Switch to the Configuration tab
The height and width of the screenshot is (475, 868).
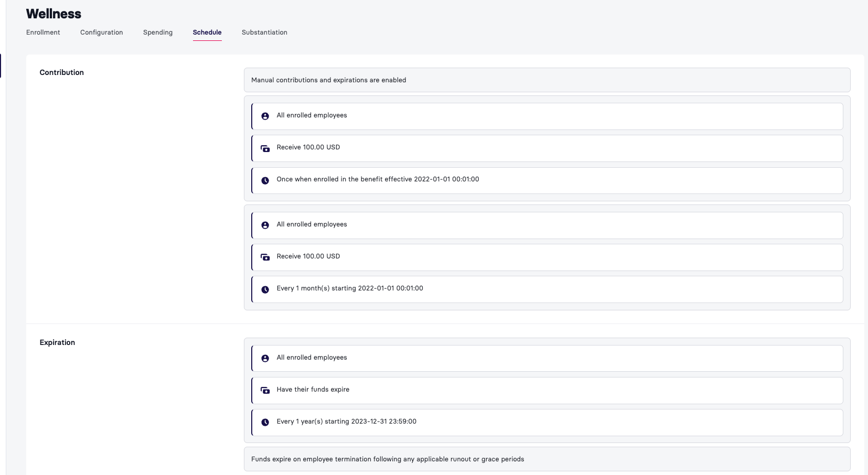click(x=102, y=33)
